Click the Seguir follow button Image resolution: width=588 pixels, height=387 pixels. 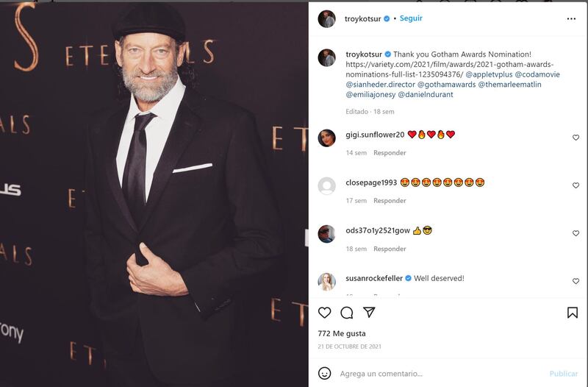tap(411, 18)
